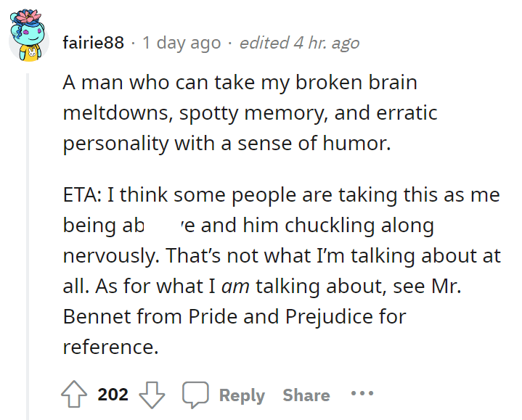The image size is (522, 420).
Task: Click the speech bubble reply icon
Action: click(195, 395)
